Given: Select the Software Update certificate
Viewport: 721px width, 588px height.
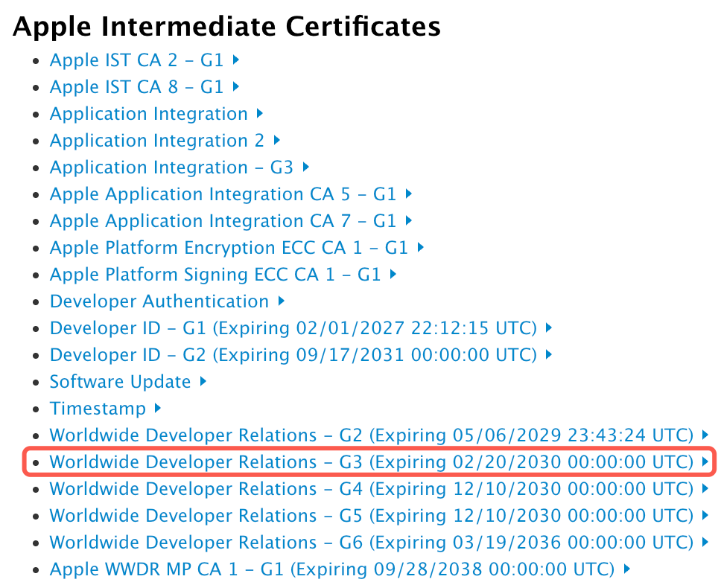Looking at the screenshot, I should [120, 382].
